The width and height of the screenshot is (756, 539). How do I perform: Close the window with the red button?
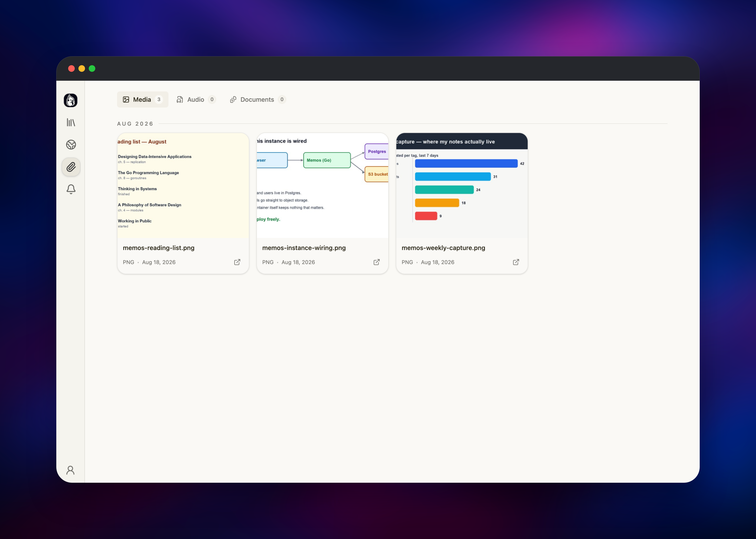click(71, 68)
